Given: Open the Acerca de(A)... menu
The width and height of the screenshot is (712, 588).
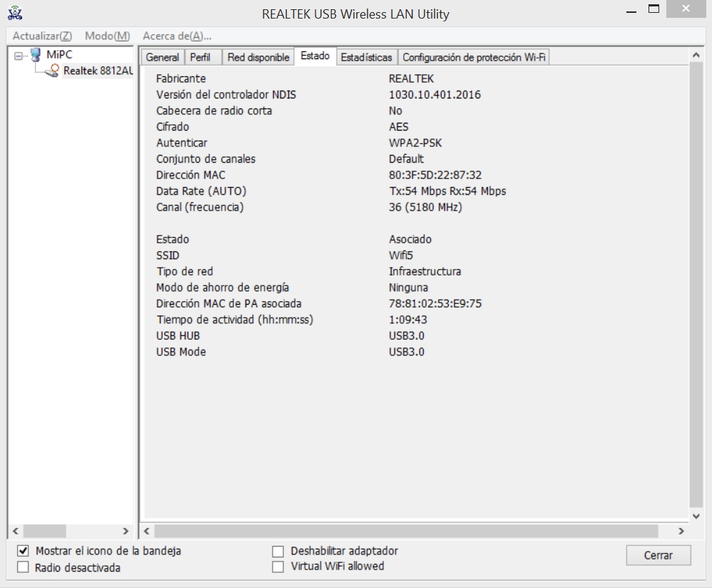Looking at the screenshot, I should [177, 36].
